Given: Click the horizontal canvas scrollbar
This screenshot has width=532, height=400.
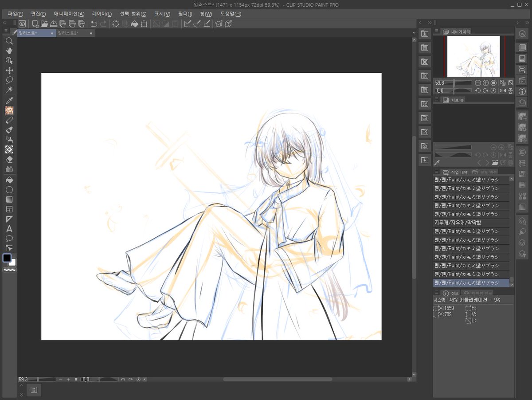Looking at the screenshot, I should tap(278, 380).
